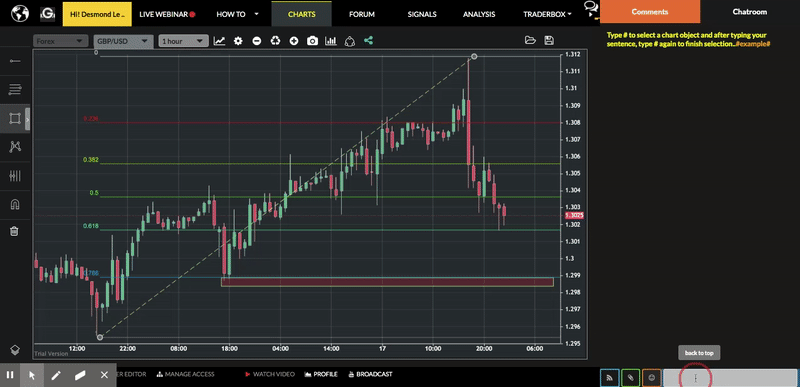Viewport: 800px width, 387px height.
Task: Take a chart snapshot with camera icon
Action: 312,41
